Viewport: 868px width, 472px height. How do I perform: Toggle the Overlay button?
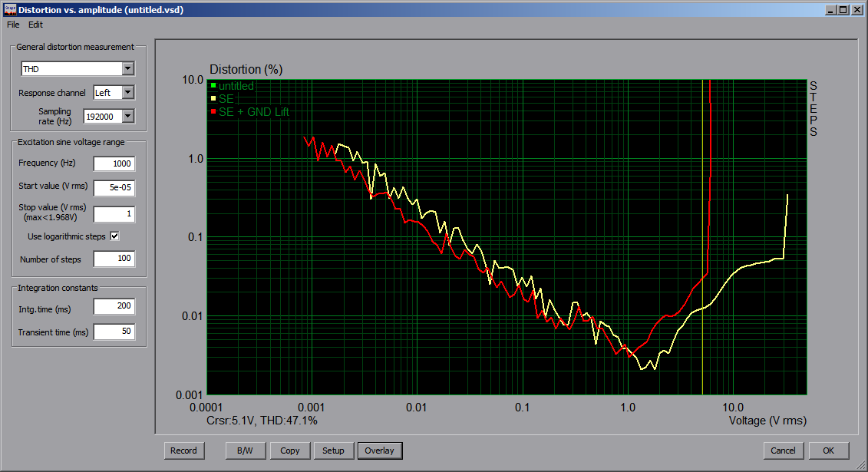click(x=379, y=451)
